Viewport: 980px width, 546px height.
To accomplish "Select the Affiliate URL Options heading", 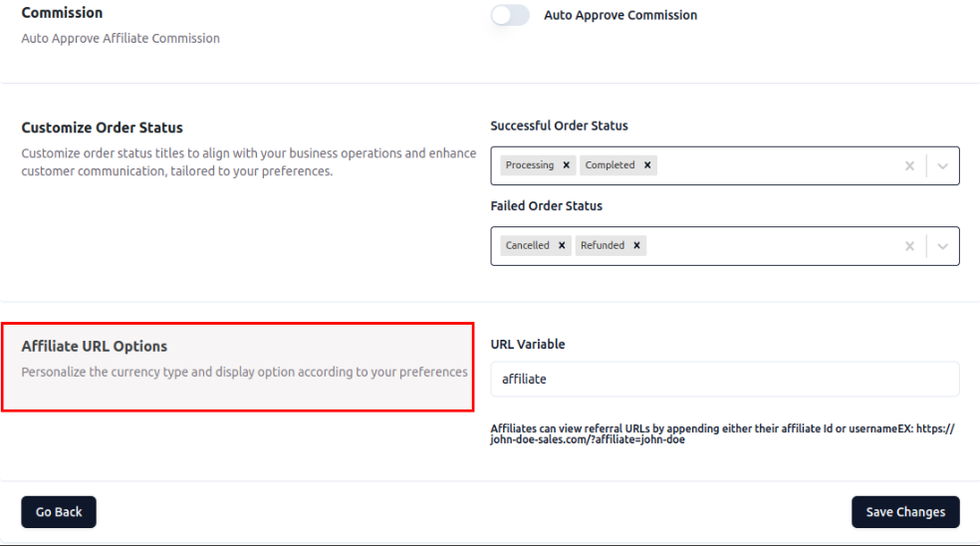I will coord(95,347).
